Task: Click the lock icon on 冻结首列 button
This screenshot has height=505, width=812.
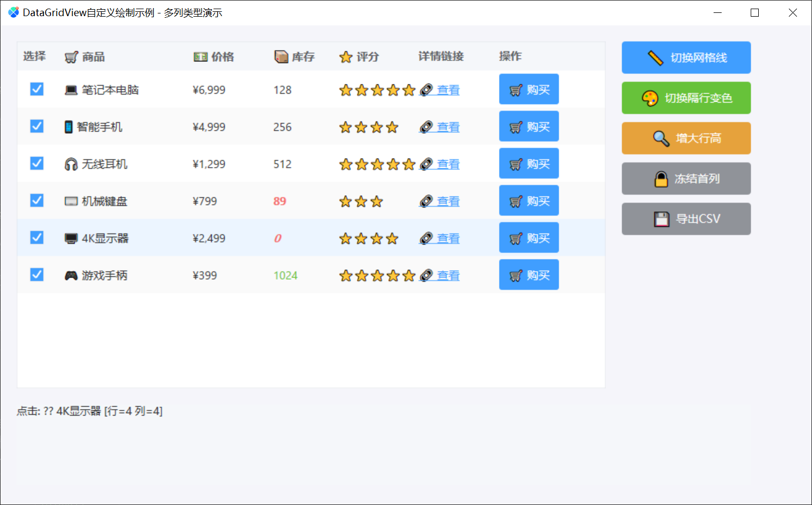Action: coord(661,179)
